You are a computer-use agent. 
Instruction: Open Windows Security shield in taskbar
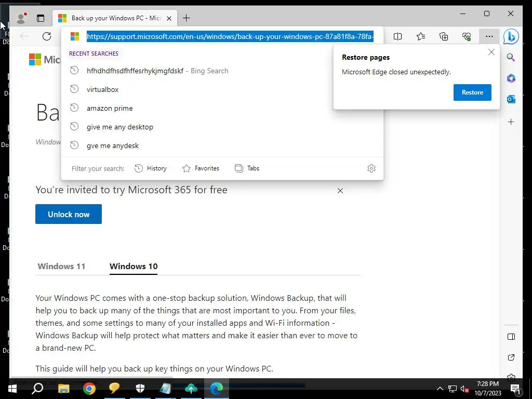click(x=140, y=389)
